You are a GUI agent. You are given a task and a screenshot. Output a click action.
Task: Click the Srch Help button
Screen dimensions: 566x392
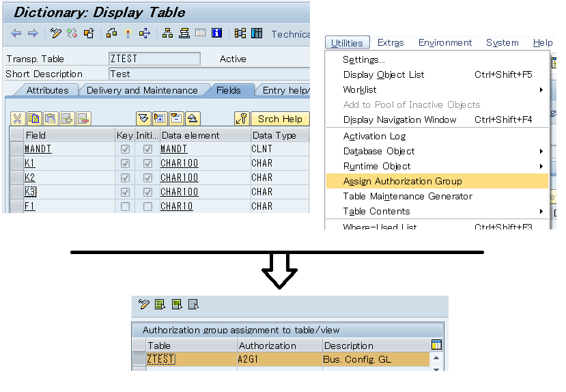280,119
